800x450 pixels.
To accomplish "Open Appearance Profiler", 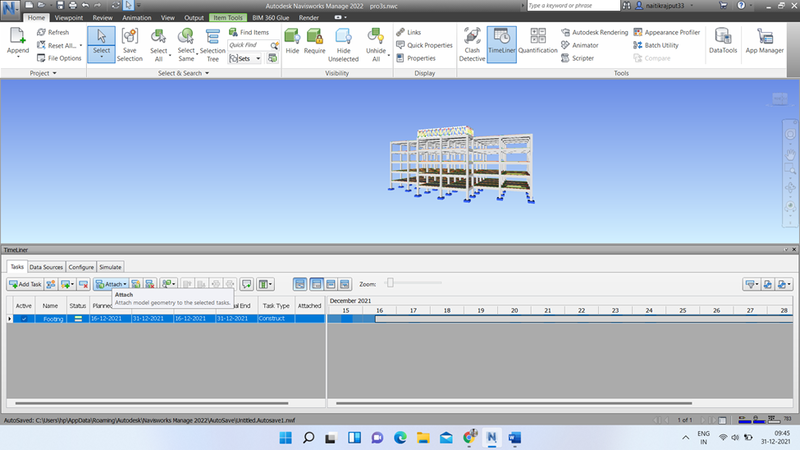I will point(667,32).
